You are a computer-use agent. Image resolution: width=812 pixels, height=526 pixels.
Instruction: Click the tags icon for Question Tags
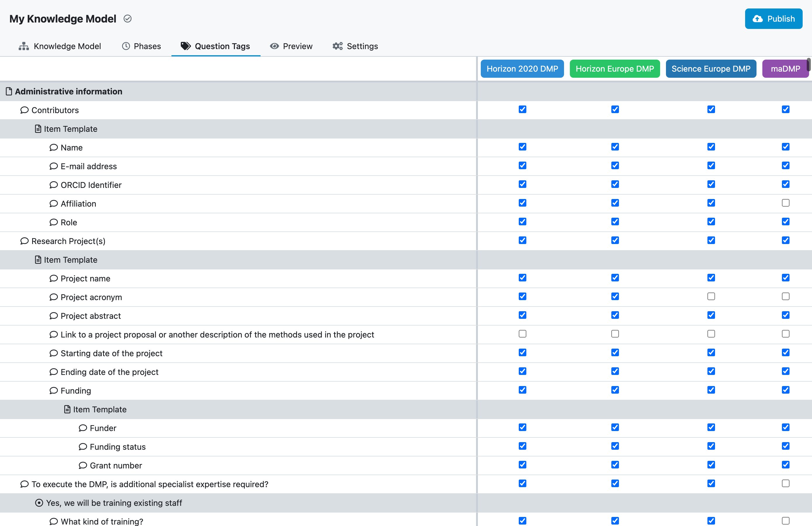[185, 46]
